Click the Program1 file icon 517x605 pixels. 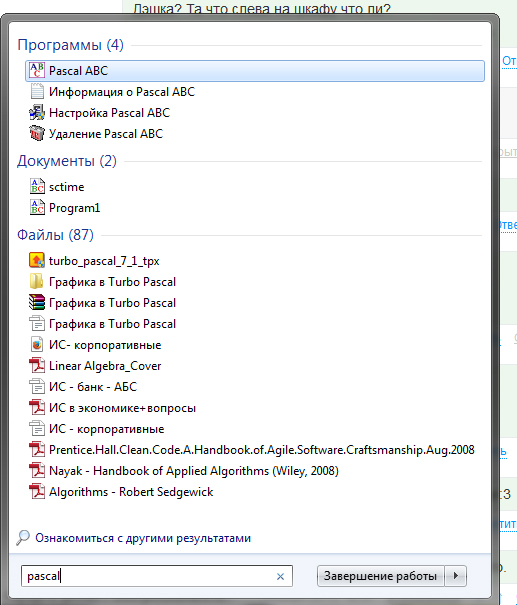pyautogui.click(x=37, y=208)
